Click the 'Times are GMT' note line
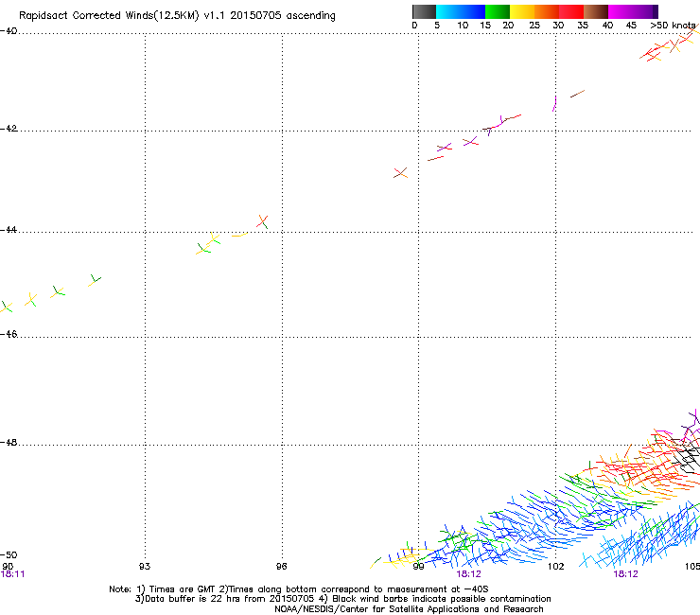700x615 pixels. click(x=299, y=589)
